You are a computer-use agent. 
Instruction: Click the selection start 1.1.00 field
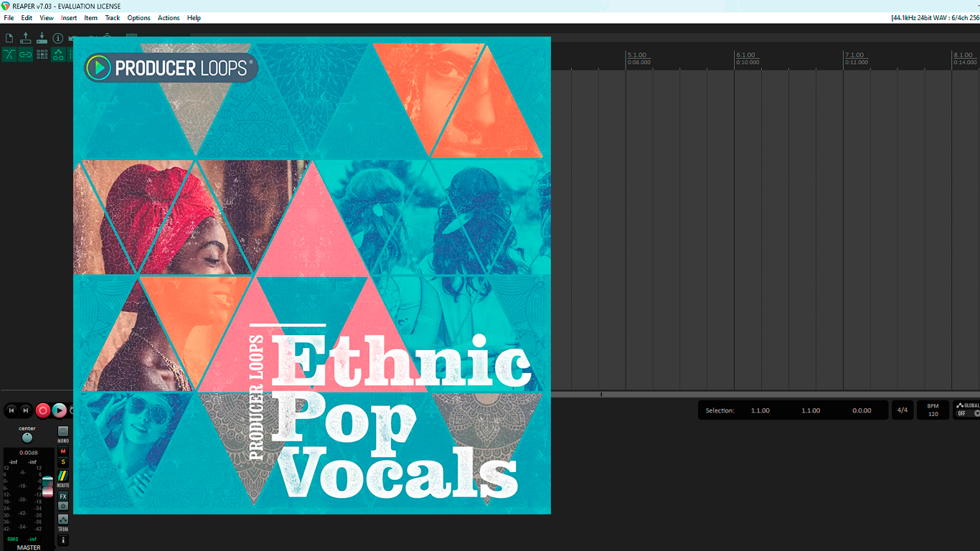pos(760,410)
